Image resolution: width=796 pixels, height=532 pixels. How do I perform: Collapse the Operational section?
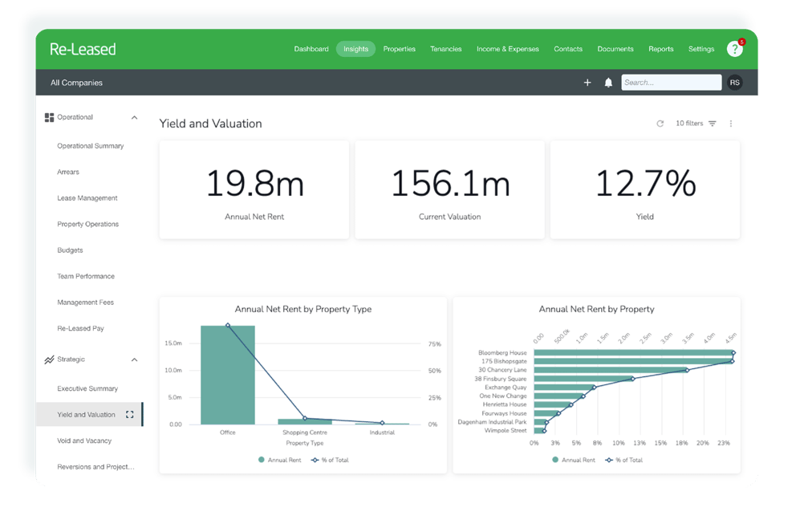tap(134, 117)
